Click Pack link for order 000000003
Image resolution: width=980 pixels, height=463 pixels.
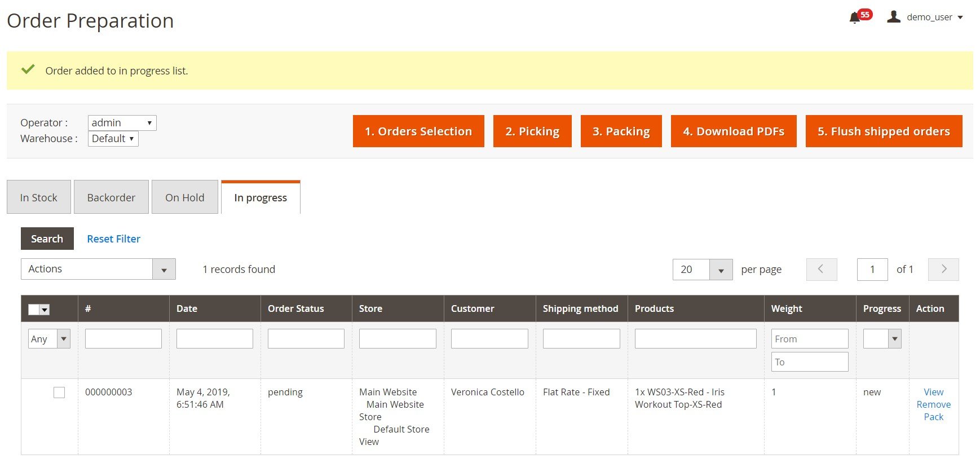pos(933,417)
